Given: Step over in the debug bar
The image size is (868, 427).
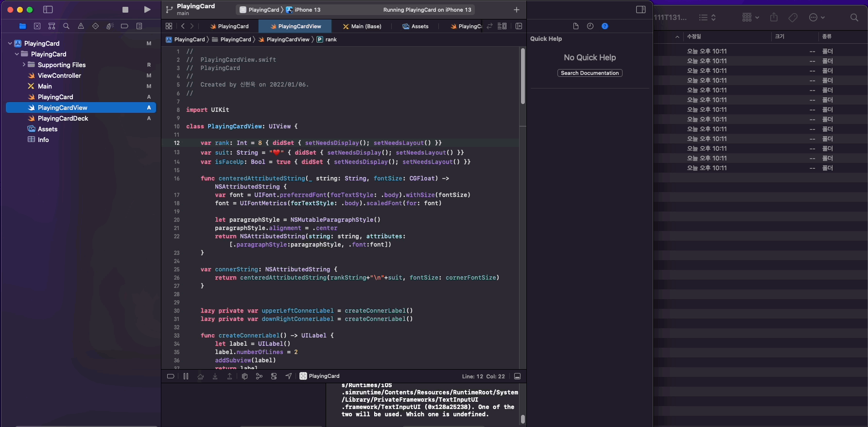Looking at the screenshot, I should 200,376.
